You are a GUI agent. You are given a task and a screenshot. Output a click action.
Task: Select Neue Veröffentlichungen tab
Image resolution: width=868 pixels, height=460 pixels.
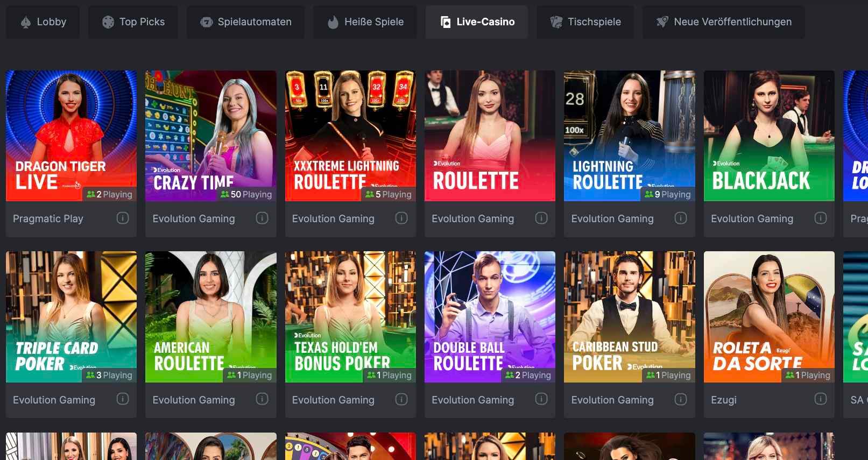click(724, 22)
